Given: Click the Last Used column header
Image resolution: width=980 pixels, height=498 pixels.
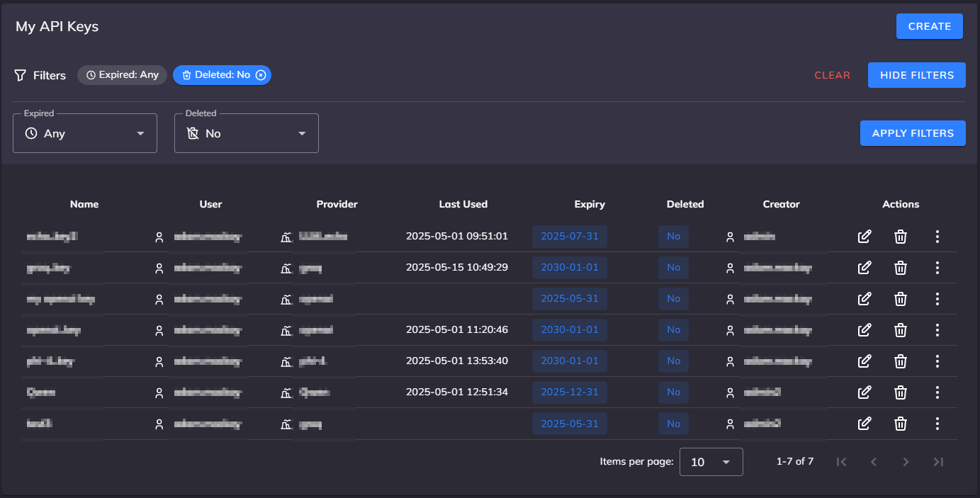Looking at the screenshot, I should pyautogui.click(x=463, y=204).
